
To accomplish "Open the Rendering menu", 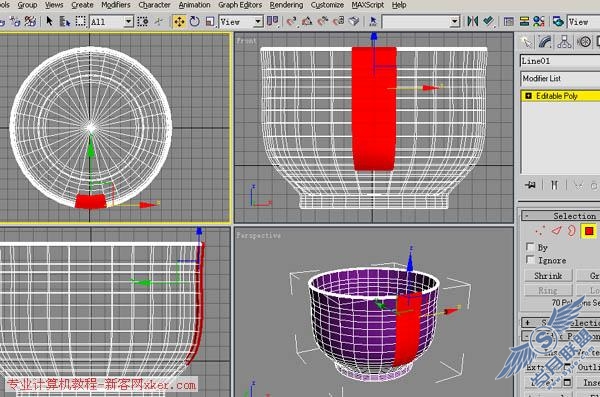I will click(286, 5).
